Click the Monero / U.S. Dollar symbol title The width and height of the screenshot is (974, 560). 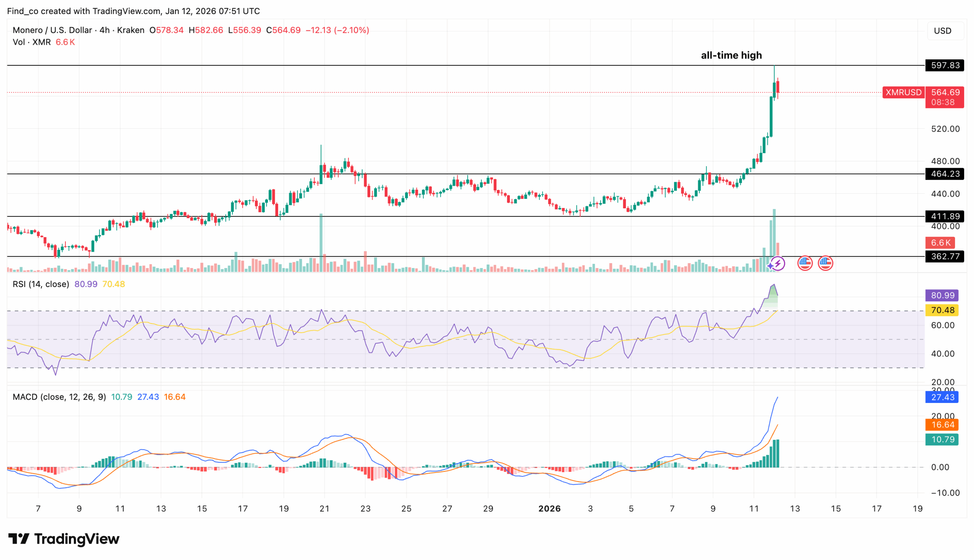53,30
